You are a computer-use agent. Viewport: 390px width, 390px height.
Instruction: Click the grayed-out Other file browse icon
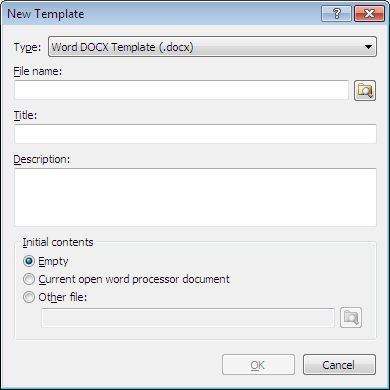(x=351, y=318)
